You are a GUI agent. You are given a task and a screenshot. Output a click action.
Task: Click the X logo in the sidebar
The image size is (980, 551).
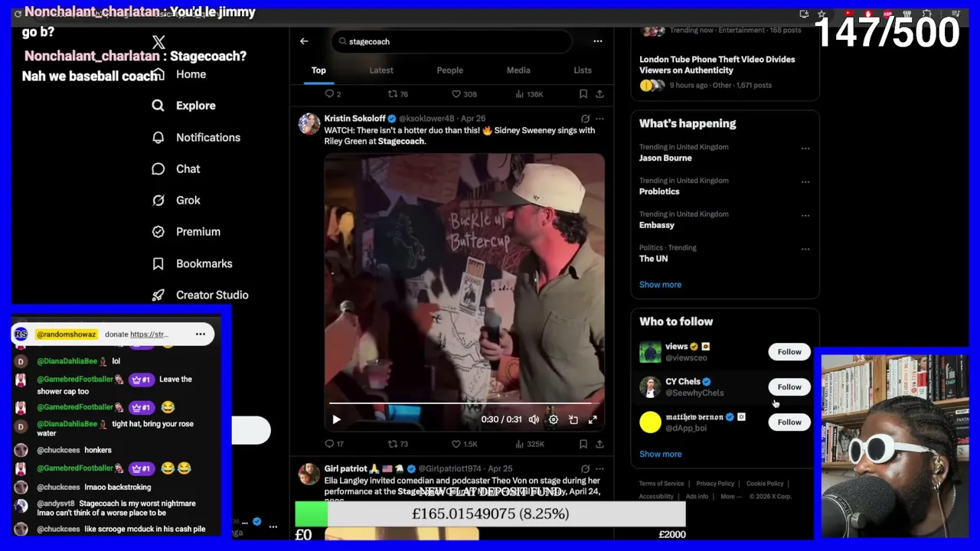point(158,43)
